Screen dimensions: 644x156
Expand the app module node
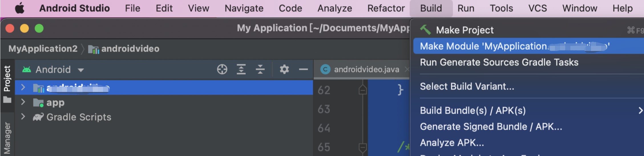[x=23, y=102]
